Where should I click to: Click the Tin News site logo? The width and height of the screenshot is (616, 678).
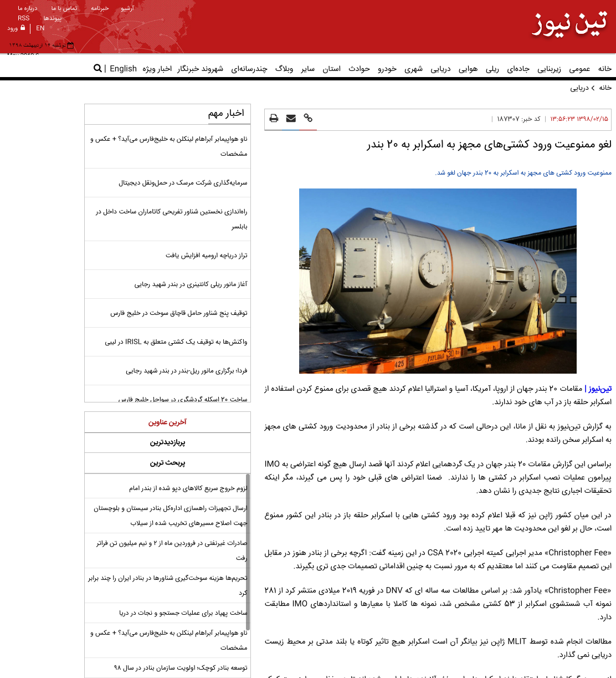pos(569,25)
